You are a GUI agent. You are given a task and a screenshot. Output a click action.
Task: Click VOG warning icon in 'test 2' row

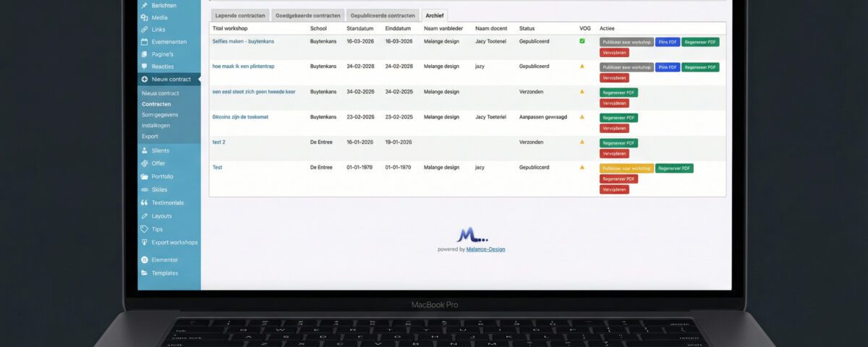[582, 142]
